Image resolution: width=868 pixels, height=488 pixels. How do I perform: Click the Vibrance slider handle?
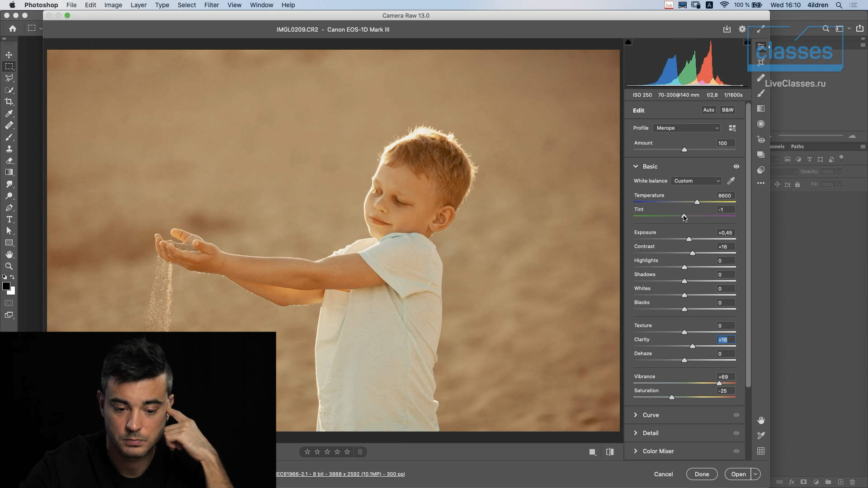[719, 384]
